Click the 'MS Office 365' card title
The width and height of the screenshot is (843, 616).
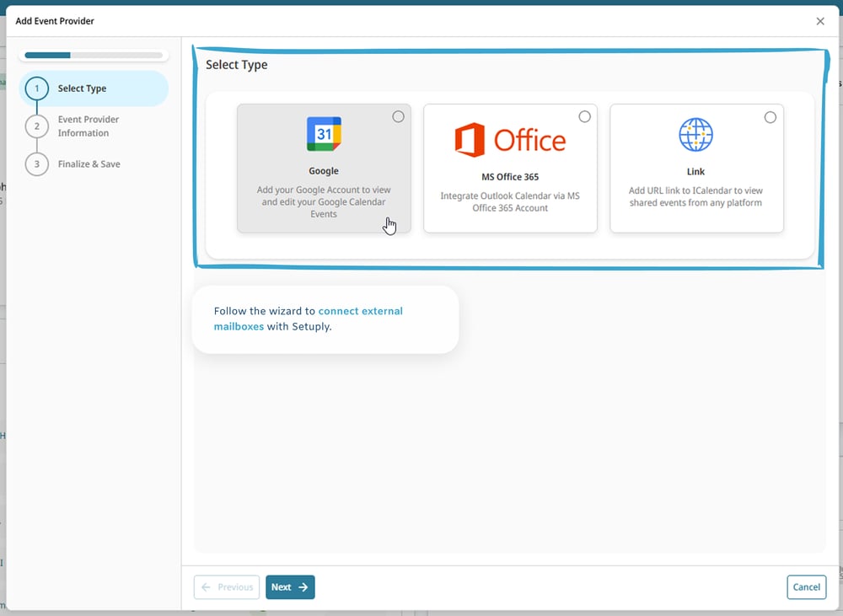pyautogui.click(x=510, y=177)
